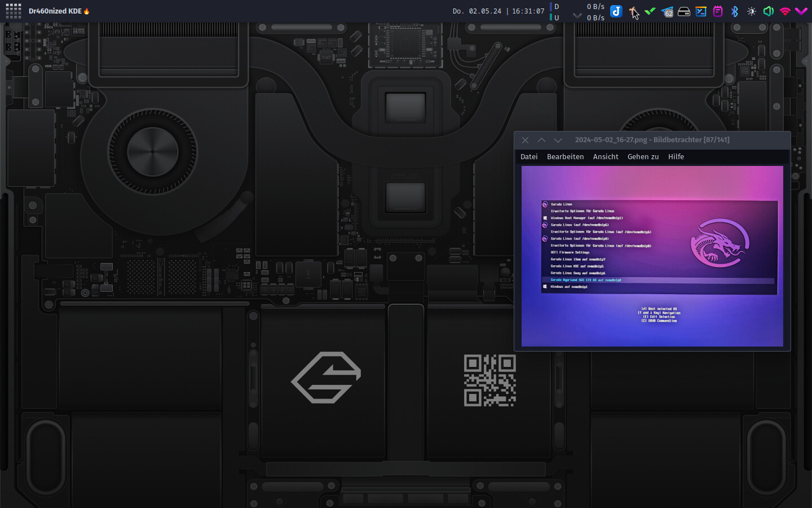Expand hidden tray icons with pink chevron
812x508 pixels.
click(x=801, y=11)
